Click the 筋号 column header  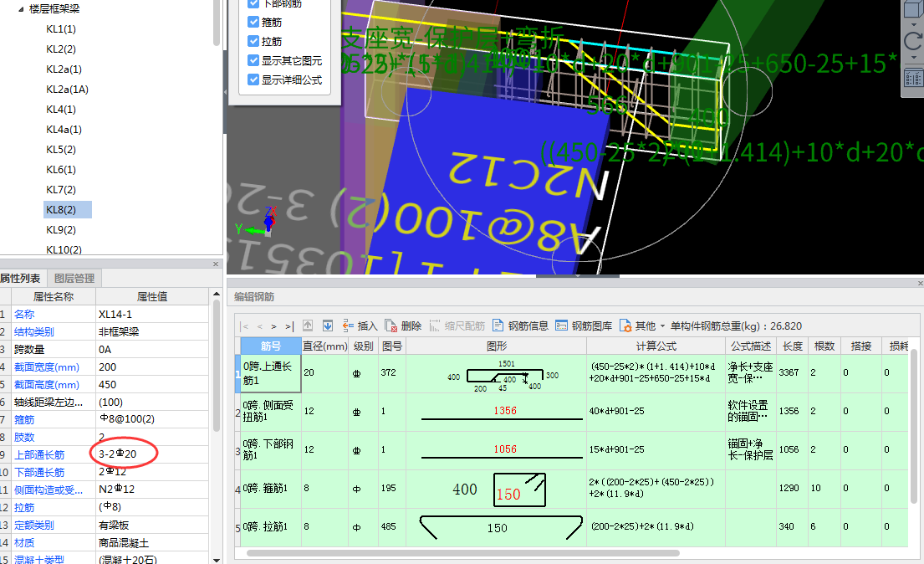(x=270, y=346)
